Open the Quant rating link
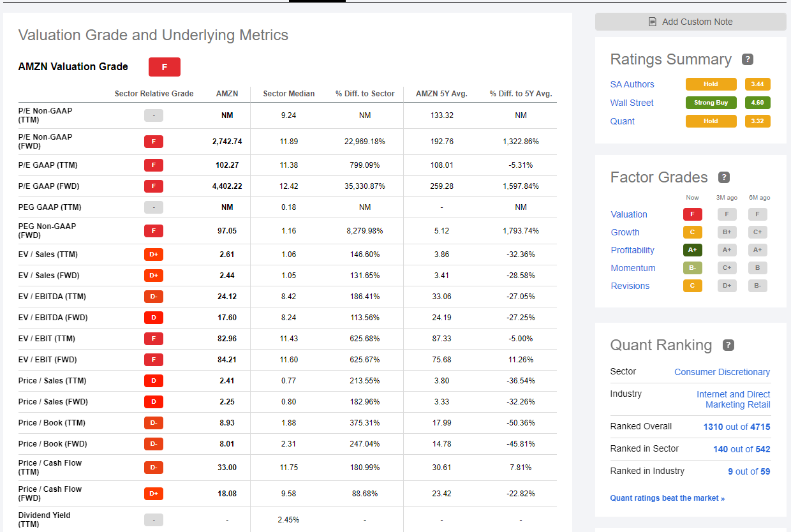The width and height of the screenshot is (791, 532). (x=623, y=121)
